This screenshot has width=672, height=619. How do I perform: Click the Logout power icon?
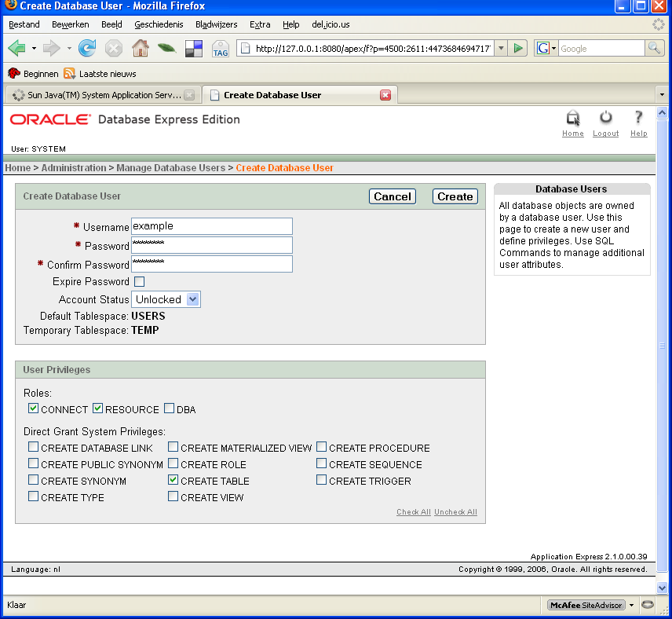605,119
